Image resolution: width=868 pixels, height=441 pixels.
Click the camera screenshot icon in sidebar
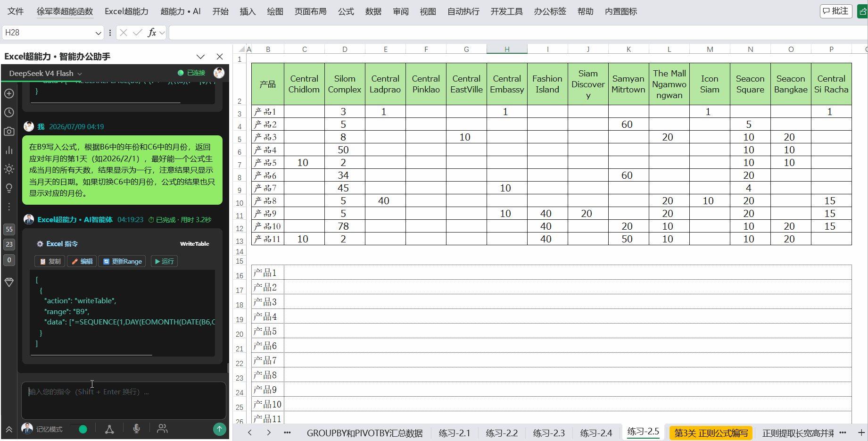(9, 131)
